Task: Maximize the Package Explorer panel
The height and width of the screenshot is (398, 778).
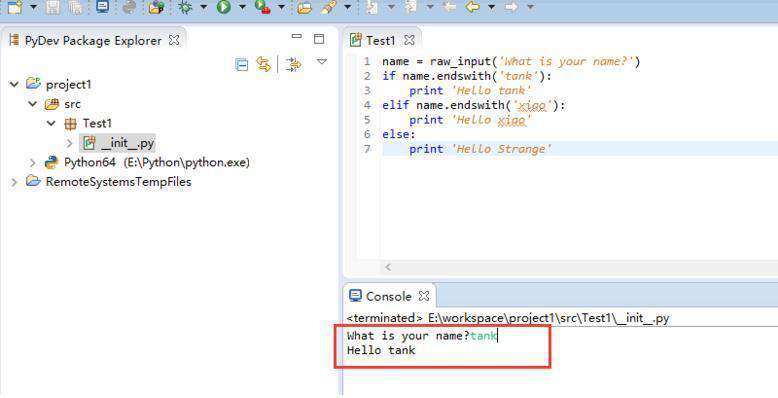Action: [x=319, y=39]
